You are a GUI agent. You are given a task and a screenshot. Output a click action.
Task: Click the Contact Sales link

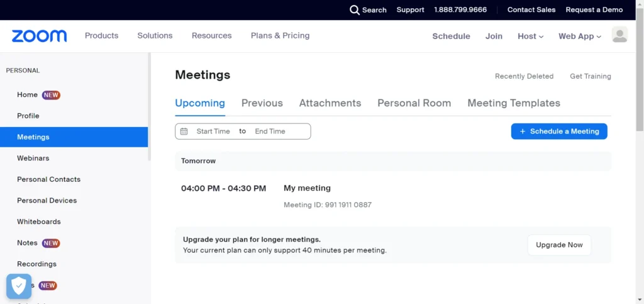(531, 10)
